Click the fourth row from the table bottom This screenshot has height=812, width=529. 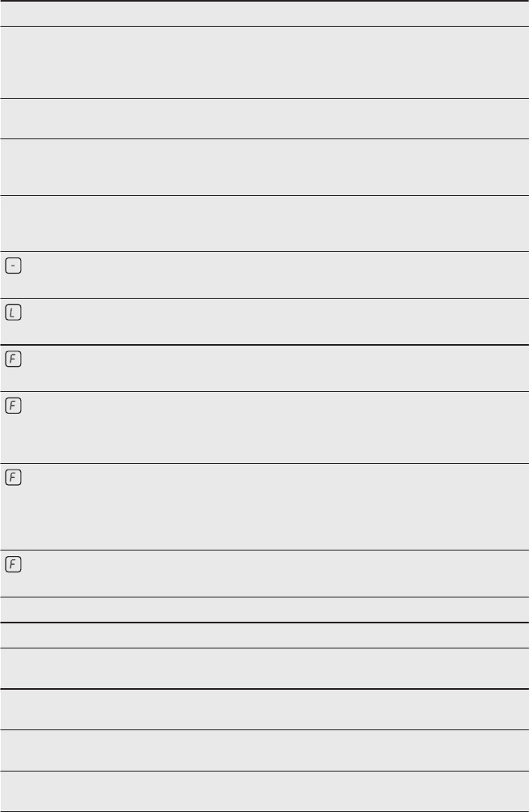(x=264, y=668)
